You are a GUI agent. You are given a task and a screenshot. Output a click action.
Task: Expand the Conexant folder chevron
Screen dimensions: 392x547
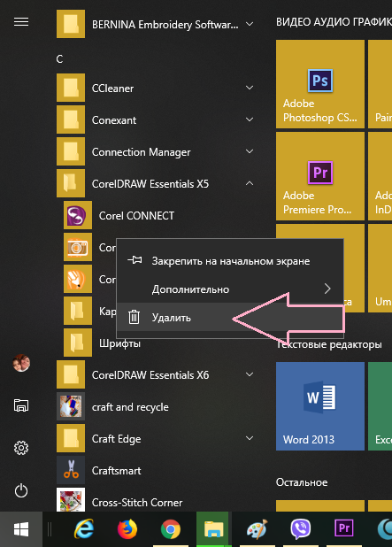(x=250, y=119)
